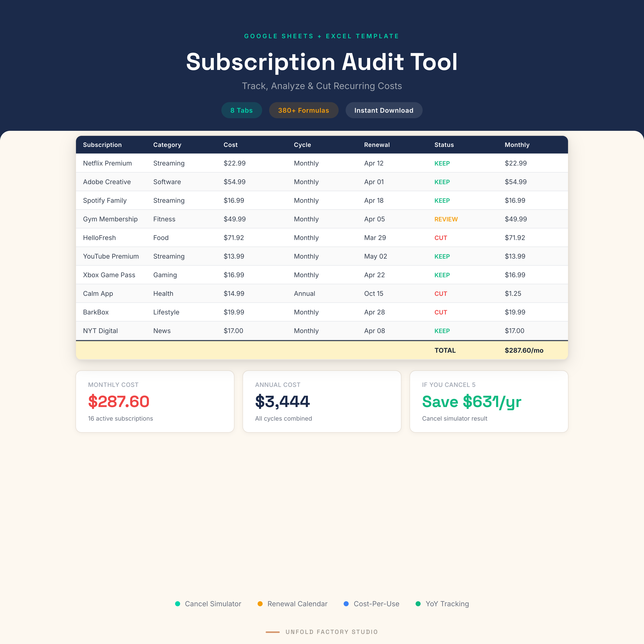The image size is (644, 644).
Task: Click the green Cancel Simulator legend dot
Action: click(x=178, y=604)
